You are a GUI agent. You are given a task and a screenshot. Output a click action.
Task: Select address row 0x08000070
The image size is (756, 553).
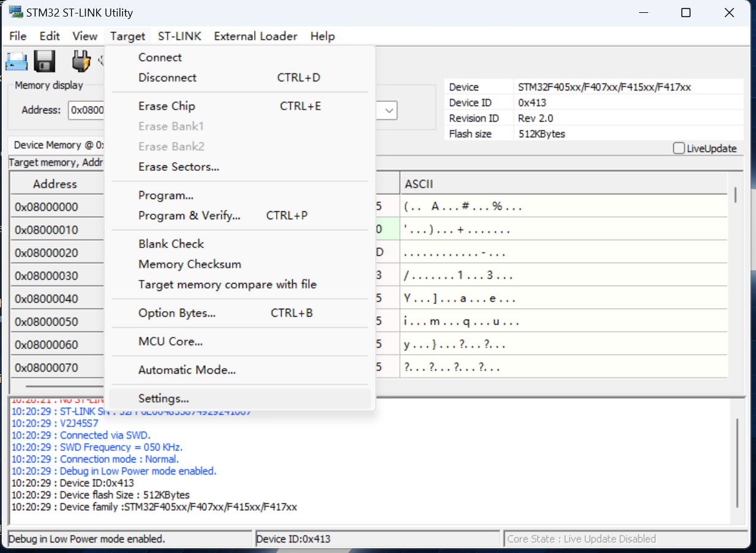point(47,367)
